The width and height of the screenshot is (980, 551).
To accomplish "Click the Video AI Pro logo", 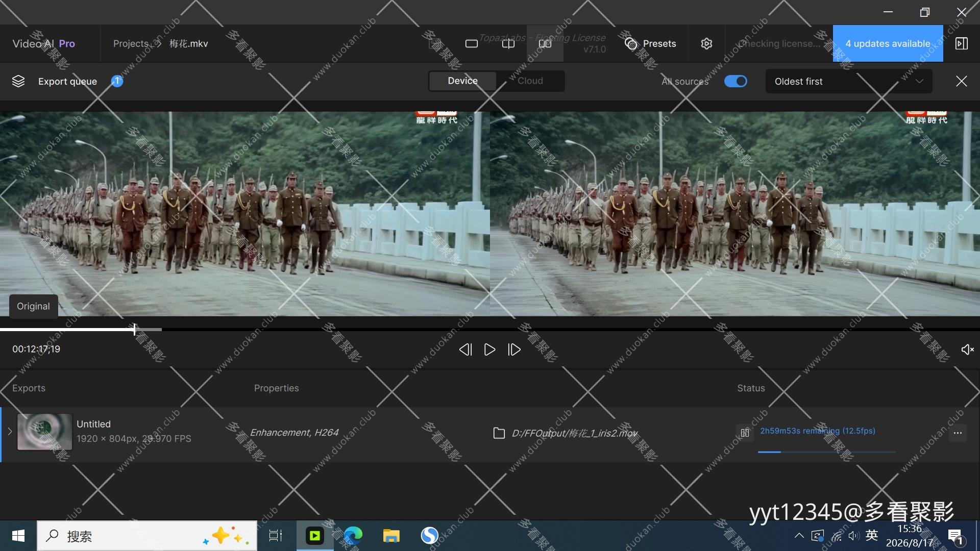I will [44, 44].
